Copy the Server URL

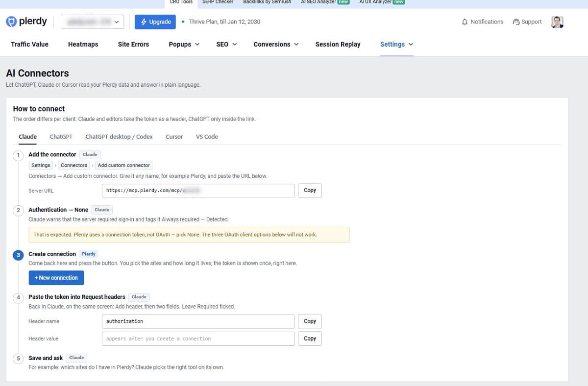310,191
